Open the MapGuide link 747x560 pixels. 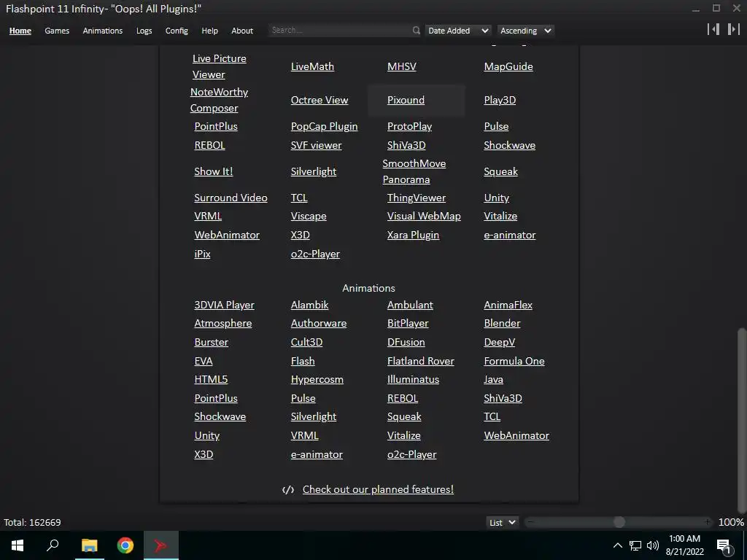[508, 66]
